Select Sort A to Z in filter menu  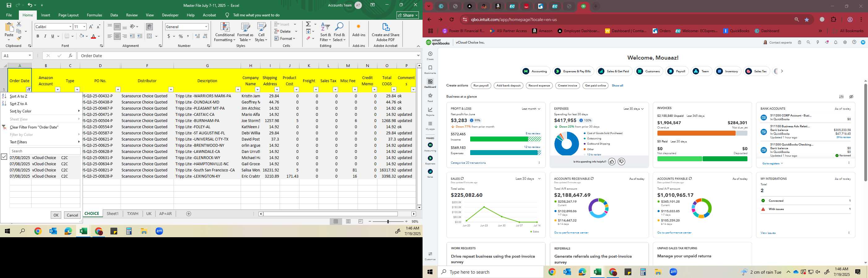point(41,96)
